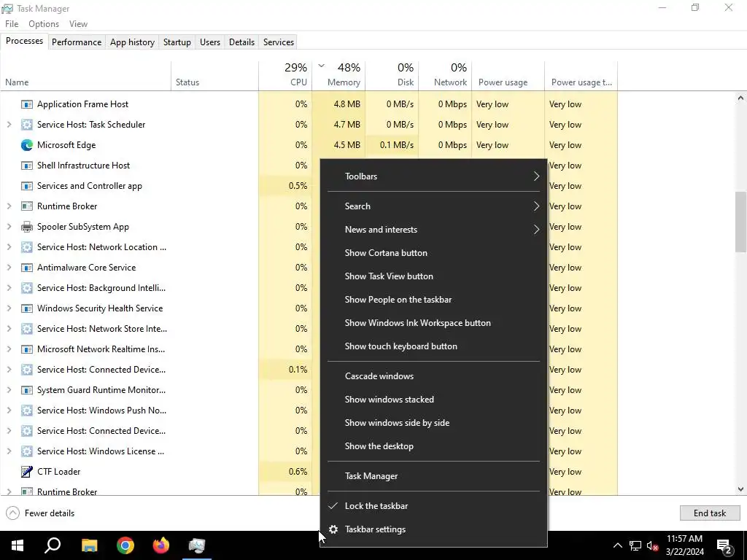This screenshot has width=747, height=560.
Task: Expand Spooler SubSystem App row
Action: [x=9, y=227]
